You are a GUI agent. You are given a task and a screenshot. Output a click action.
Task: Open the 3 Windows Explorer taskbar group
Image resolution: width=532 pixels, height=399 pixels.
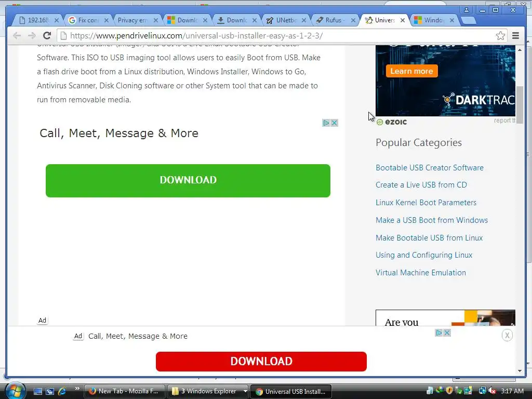(x=208, y=391)
